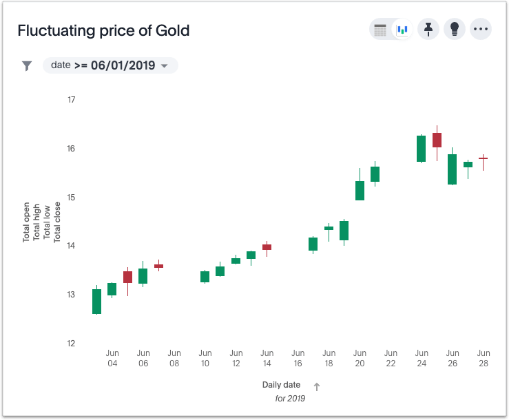509x420 pixels.
Task: Click the Daily date axis label
Action: click(x=281, y=384)
